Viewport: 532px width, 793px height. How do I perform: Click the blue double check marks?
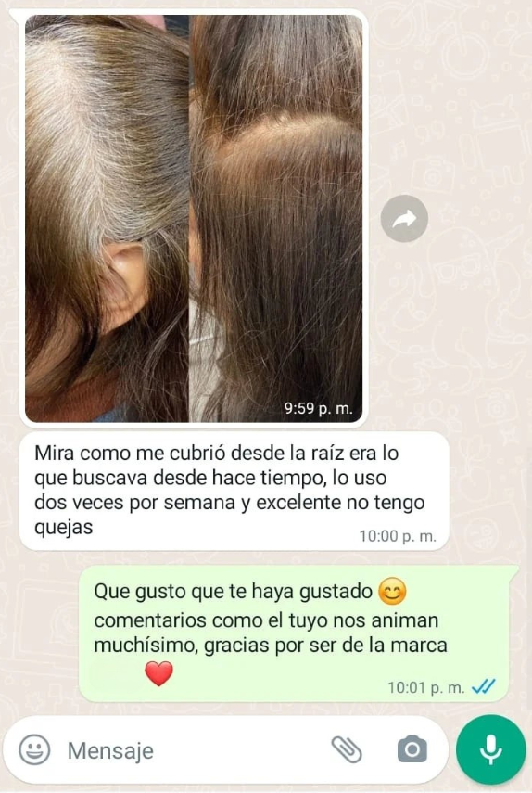tap(484, 686)
